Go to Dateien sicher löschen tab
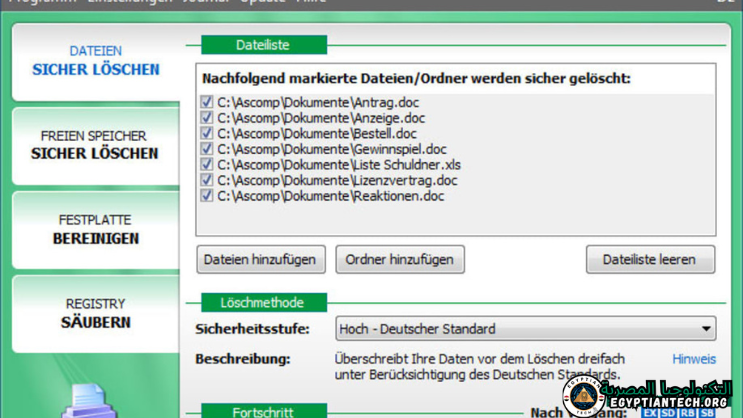 (x=94, y=60)
